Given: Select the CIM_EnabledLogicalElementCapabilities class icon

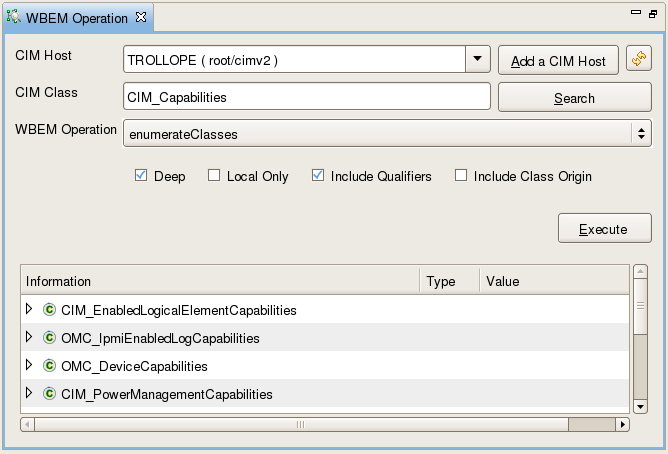Looking at the screenshot, I should pos(49,310).
